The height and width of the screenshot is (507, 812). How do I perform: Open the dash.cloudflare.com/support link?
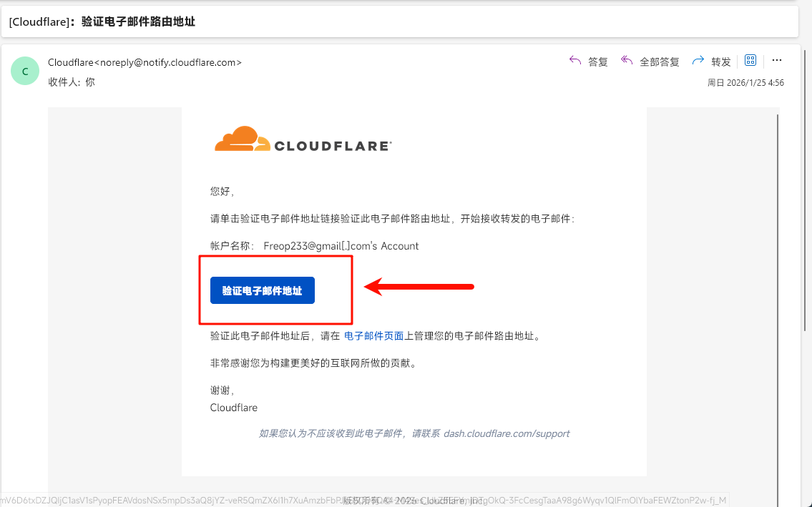pyautogui.click(x=507, y=433)
